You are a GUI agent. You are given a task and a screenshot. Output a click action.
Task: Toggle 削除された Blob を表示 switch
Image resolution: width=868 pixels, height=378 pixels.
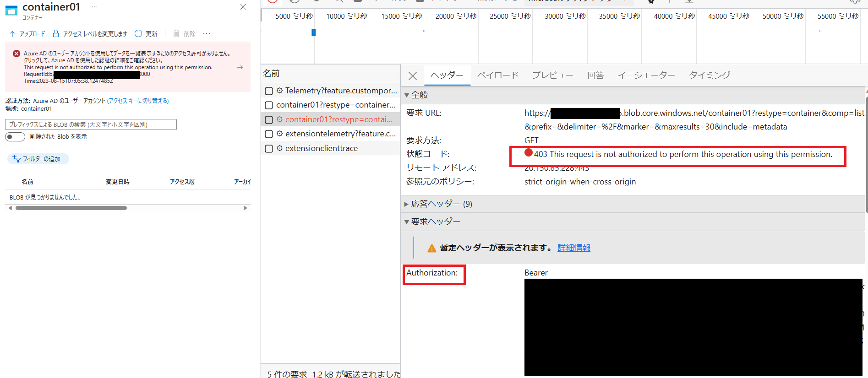15,137
